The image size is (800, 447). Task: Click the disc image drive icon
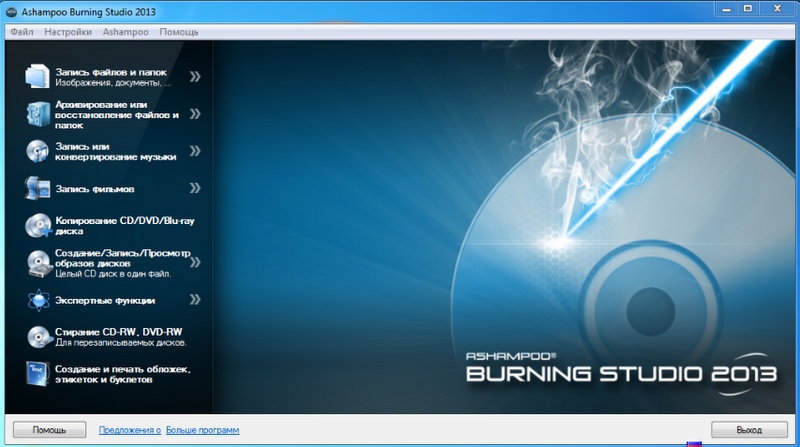click(38, 263)
